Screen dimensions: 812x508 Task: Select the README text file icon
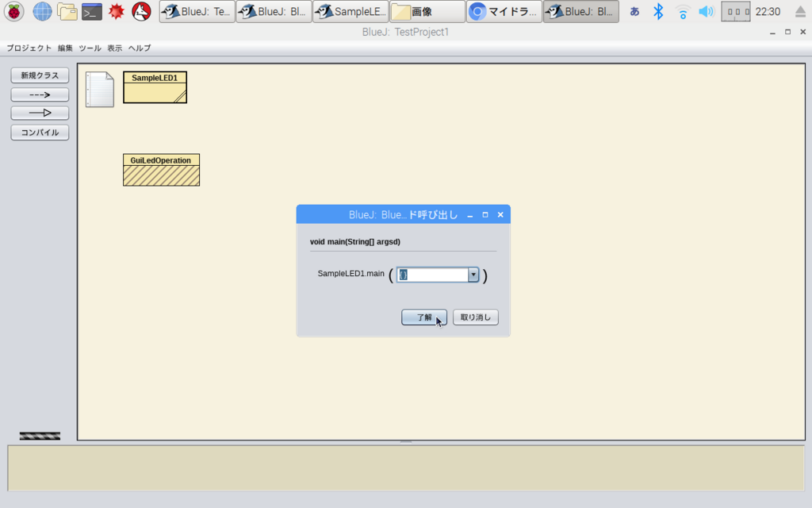coord(99,89)
